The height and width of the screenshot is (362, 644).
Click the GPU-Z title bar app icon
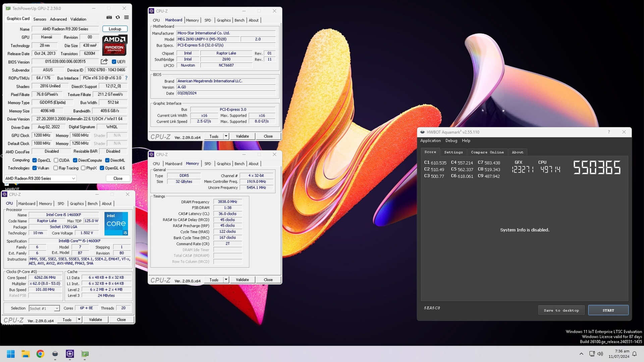click(8, 8)
